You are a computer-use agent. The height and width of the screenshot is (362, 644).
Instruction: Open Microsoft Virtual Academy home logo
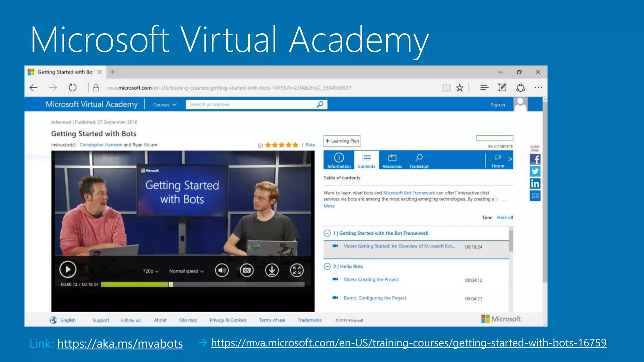pos(92,104)
